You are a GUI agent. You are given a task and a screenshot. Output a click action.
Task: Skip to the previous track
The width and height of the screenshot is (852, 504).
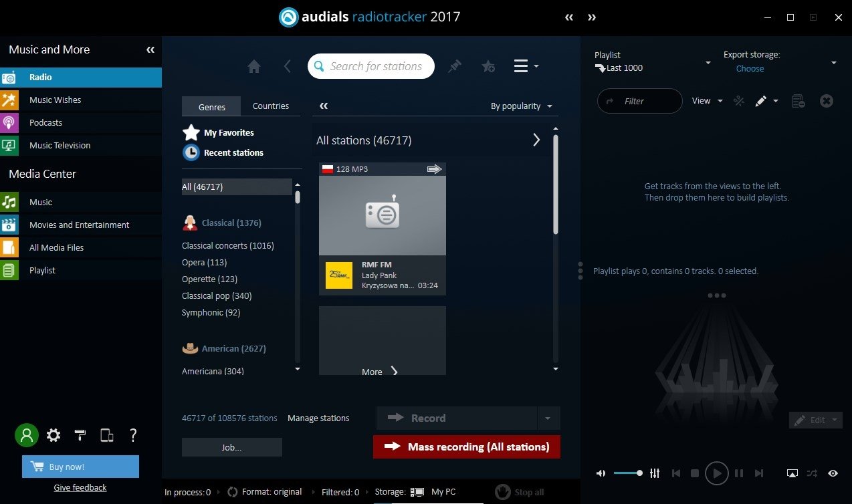(675, 473)
